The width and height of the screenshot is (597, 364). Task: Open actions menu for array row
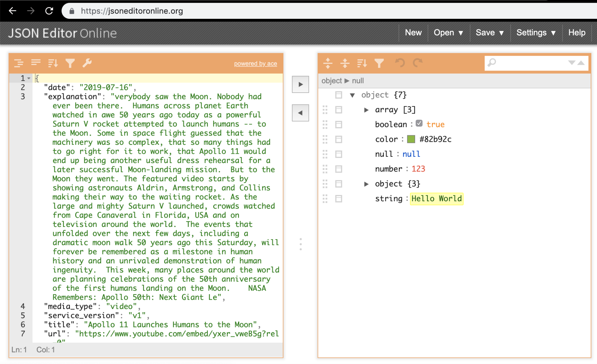(338, 110)
